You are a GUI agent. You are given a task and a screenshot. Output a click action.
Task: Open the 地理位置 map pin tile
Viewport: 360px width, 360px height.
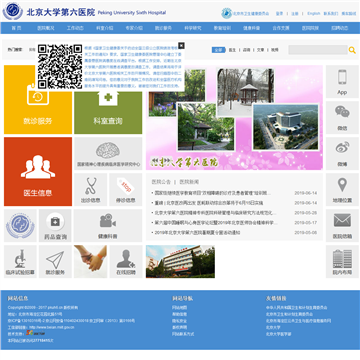(x=342, y=190)
